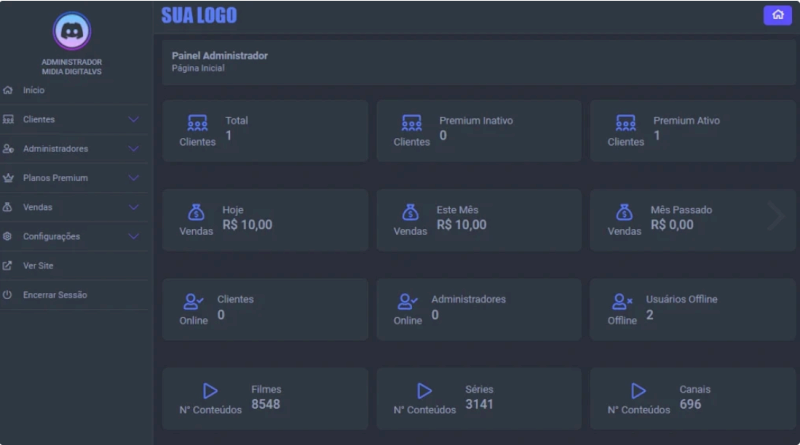Expand the Planos Premium chevron
Image resolution: width=800 pixels, height=445 pixels.
point(134,178)
